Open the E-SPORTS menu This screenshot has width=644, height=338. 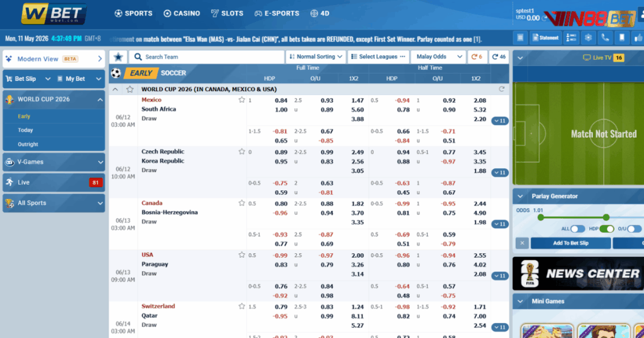[277, 14]
